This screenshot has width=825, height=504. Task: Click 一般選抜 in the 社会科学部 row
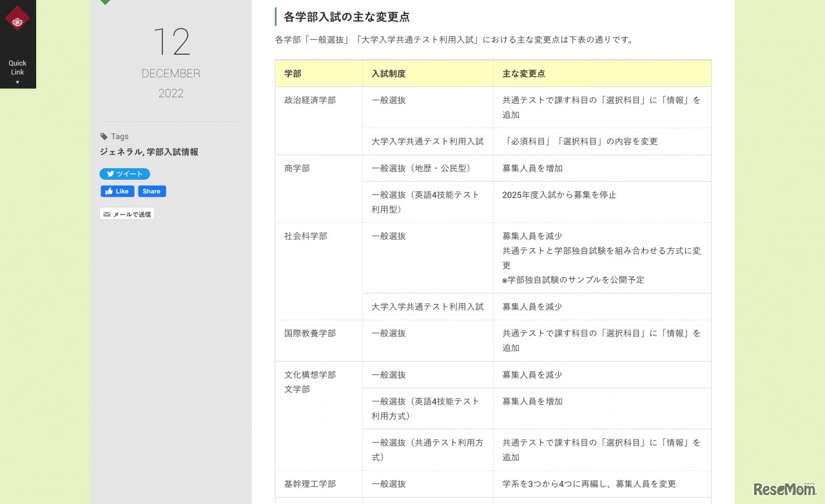389,237
